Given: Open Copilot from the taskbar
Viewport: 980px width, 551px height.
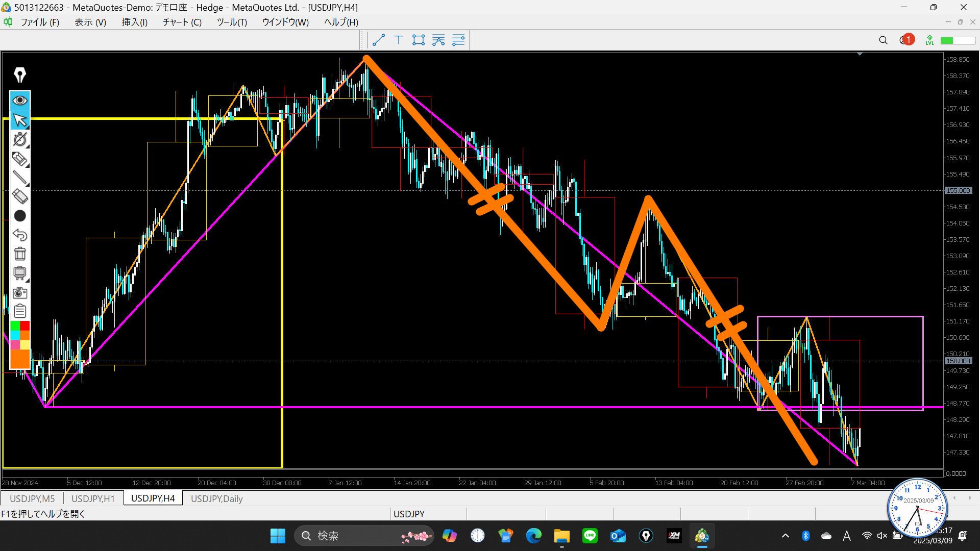Looking at the screenshot, I should tap(450, 536).
